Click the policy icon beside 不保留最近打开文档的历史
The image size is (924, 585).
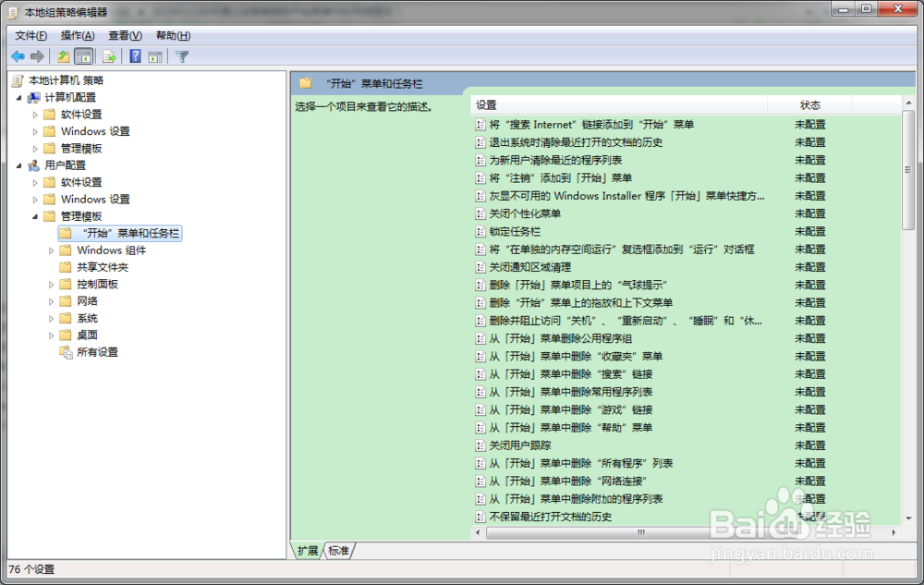pos(480,517)
